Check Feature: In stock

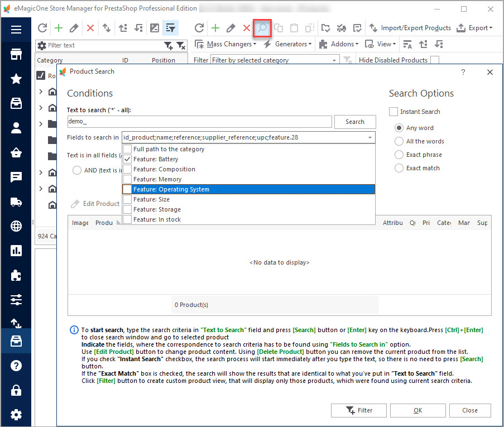click(x=127, y=219)
